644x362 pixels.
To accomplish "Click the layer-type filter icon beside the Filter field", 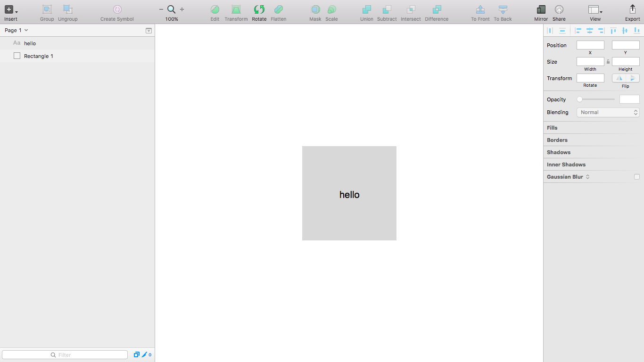I will pos(137,355).
